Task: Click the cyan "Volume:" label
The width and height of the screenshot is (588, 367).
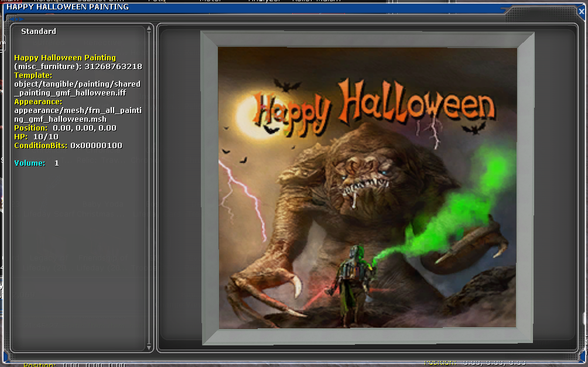Action: [30, 163]
